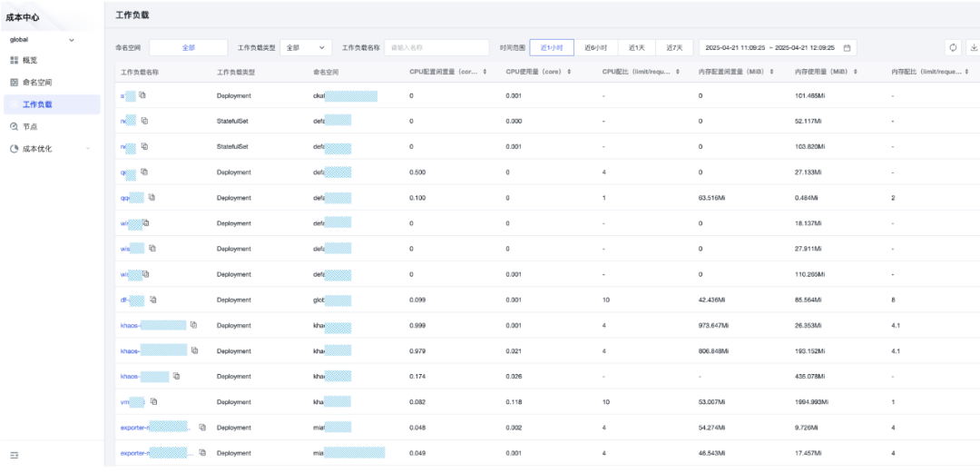This screenshot has height=473, width=980.
Task: Select 近1小时 time range
Action: pyautogui.click(x=552, y=47)
